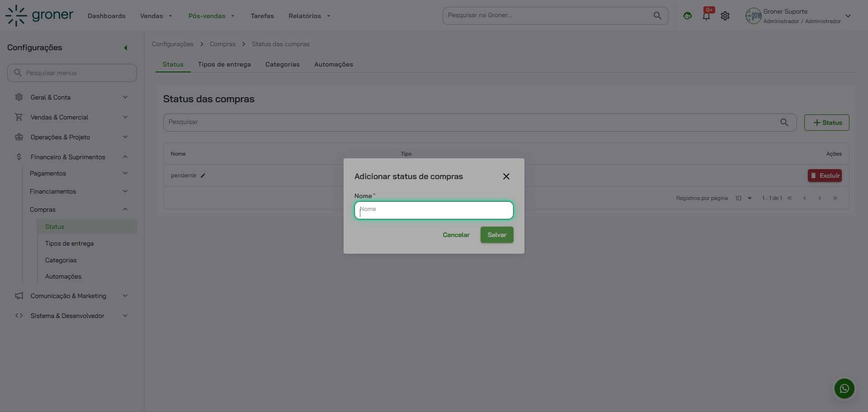
Task: Open the notifications bell icon
Action: pos(706,15)
